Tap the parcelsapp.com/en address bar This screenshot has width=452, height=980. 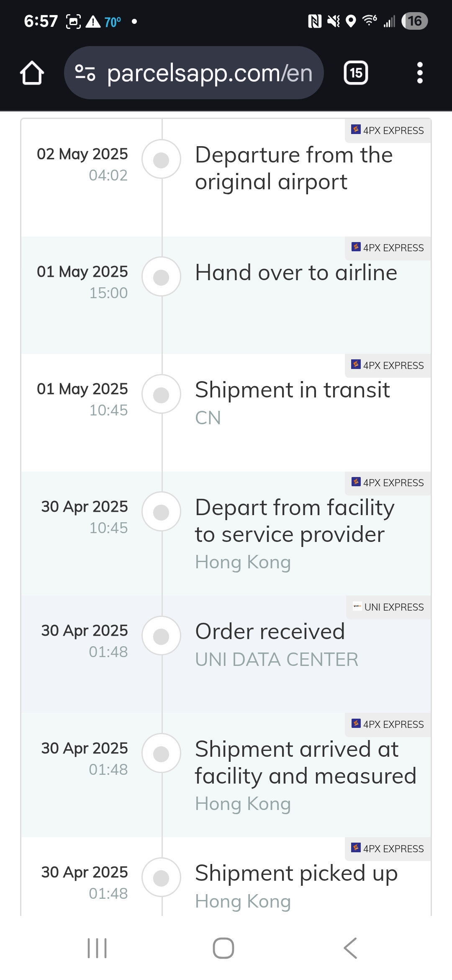point(194,73)
